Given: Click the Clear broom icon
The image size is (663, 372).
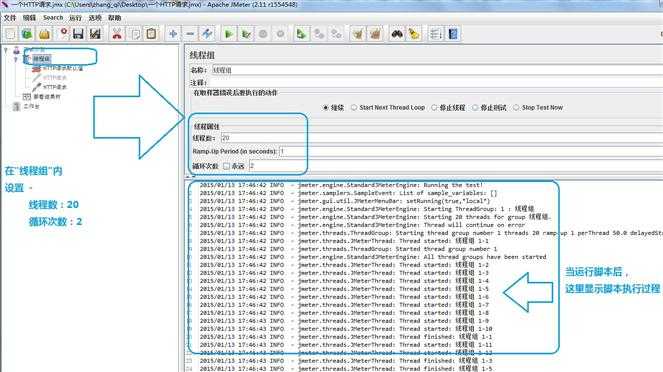Looking at the screenshot, I should (358, 34).
